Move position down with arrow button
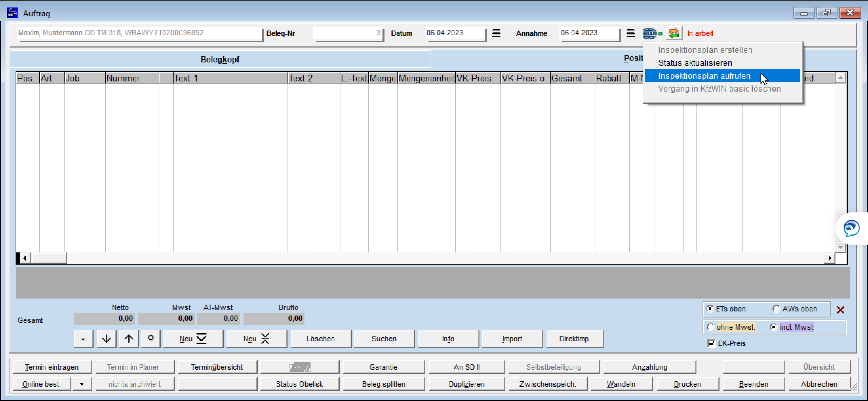The height and width of the screenshot is (401, 868). tap(106, 339)
